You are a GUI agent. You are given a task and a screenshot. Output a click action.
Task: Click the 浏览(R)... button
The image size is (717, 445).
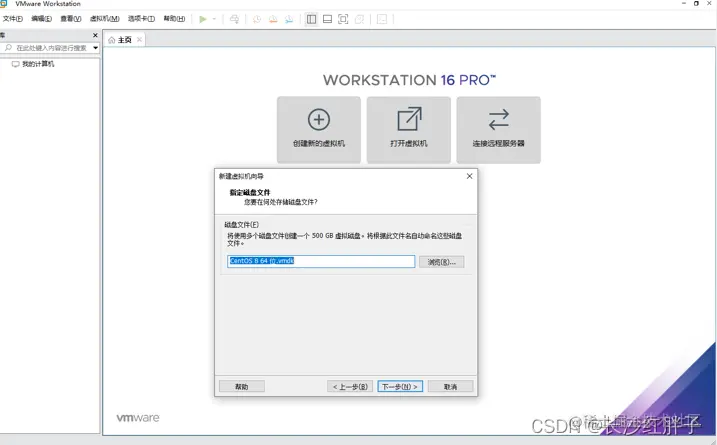[x=441, y=262]
